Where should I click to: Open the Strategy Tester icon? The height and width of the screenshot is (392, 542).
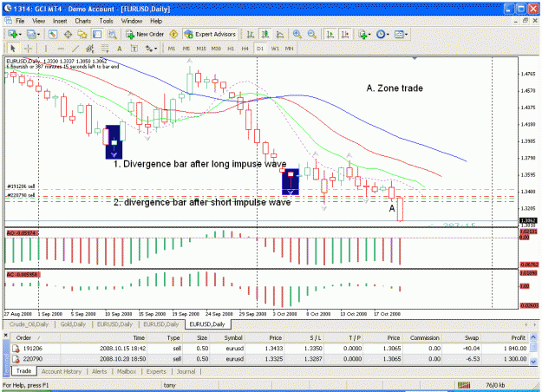pos(112,34)
